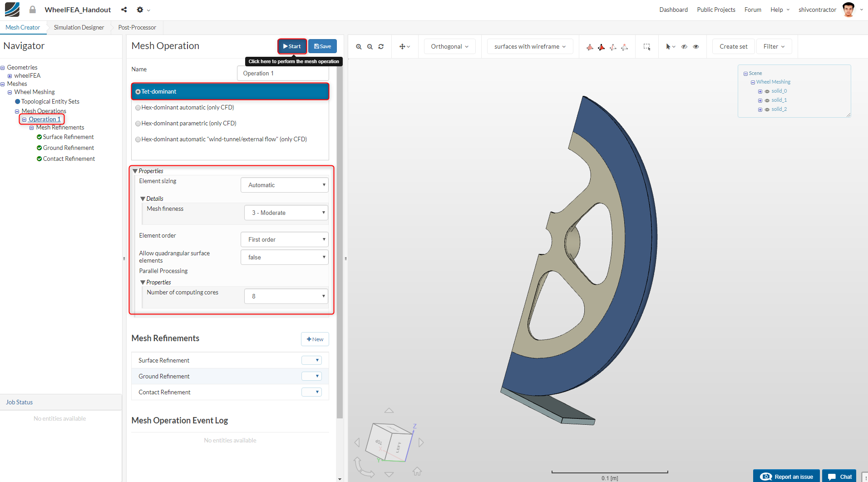The width and height of the screenshot is (868, 482).
Task: Click the zoom out magnifier icon
Action: (370, 46)
